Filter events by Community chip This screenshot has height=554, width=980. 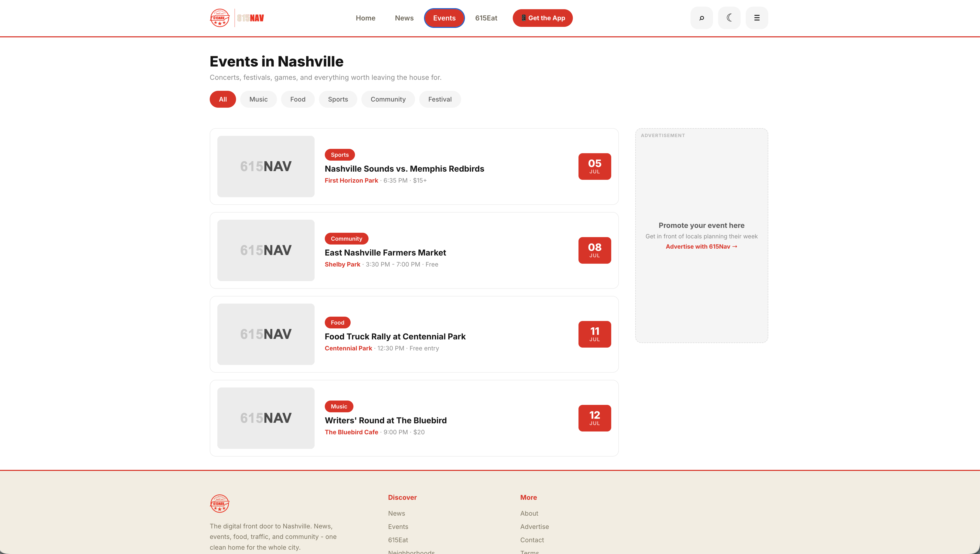(x=388, y=99)
